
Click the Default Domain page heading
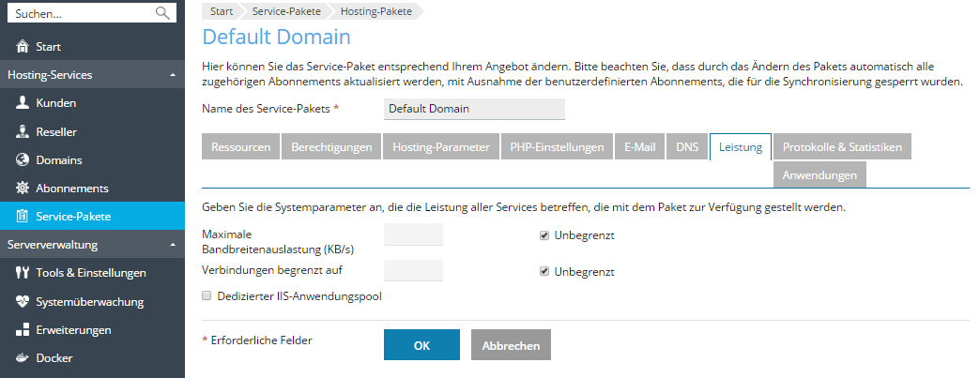(276, 37)
